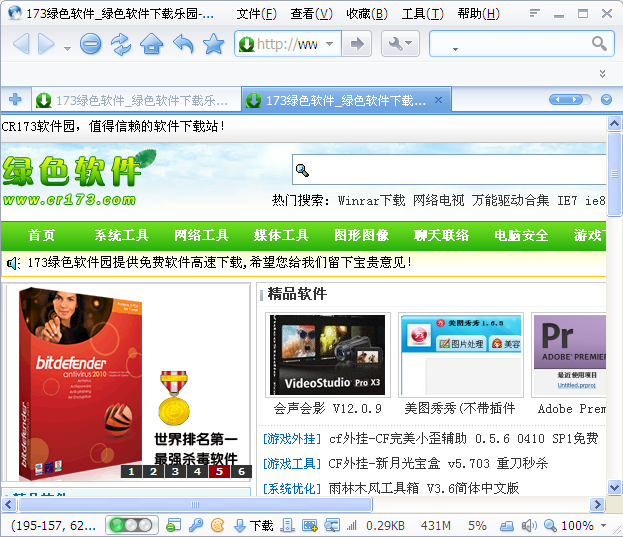Open the VideoStudio Pro X3 thumbnail
The height and width of the screenshot is (537, 623).
tap(327, 355)
